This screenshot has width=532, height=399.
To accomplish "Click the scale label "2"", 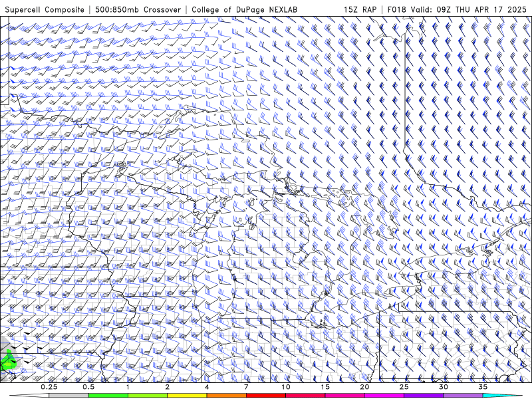I will [168, 387].
